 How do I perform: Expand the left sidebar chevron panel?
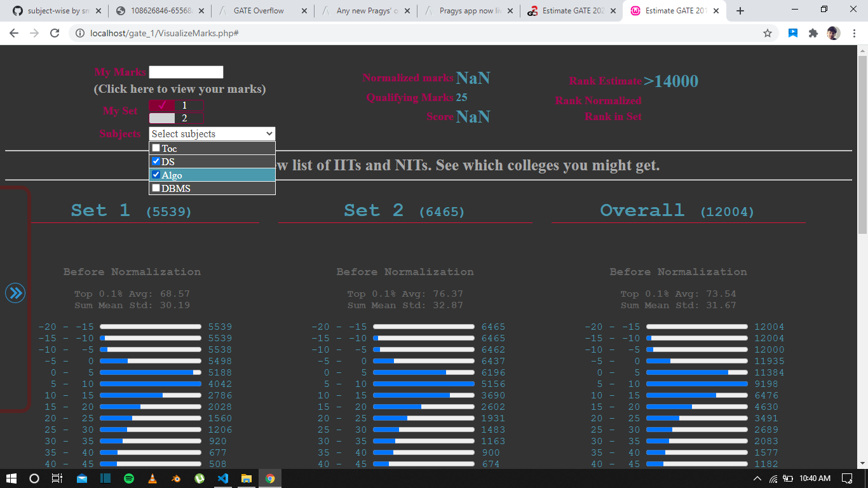click(x=15, y=293)
